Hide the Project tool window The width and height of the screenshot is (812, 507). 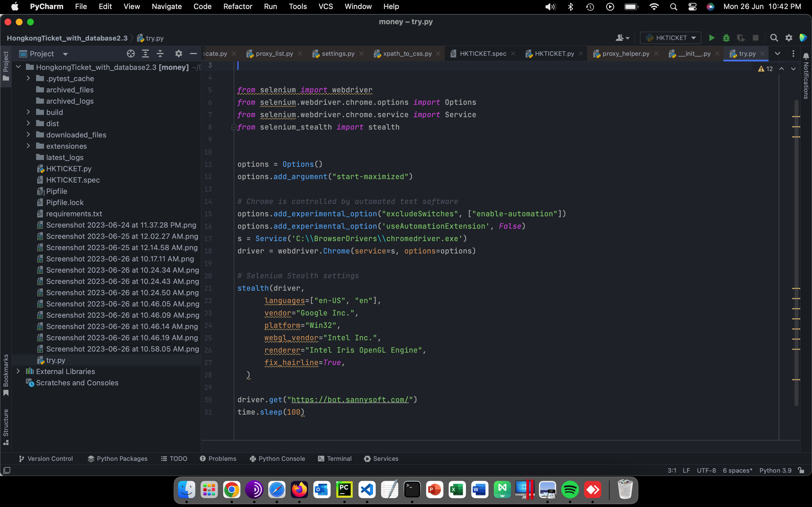[x=193, y=54]
